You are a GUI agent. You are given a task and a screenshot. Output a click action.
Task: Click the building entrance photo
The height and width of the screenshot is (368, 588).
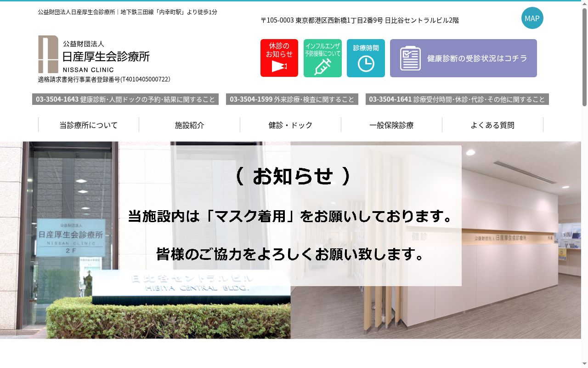145,240
